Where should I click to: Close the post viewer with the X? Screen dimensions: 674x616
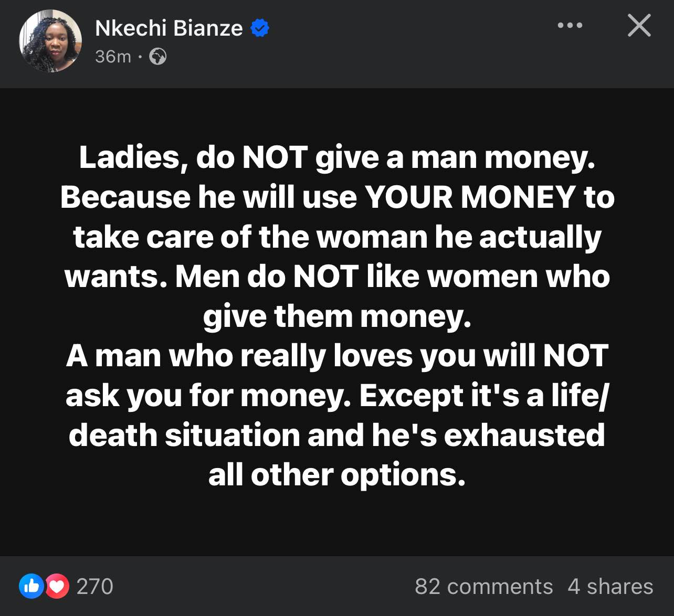[639, 25]
